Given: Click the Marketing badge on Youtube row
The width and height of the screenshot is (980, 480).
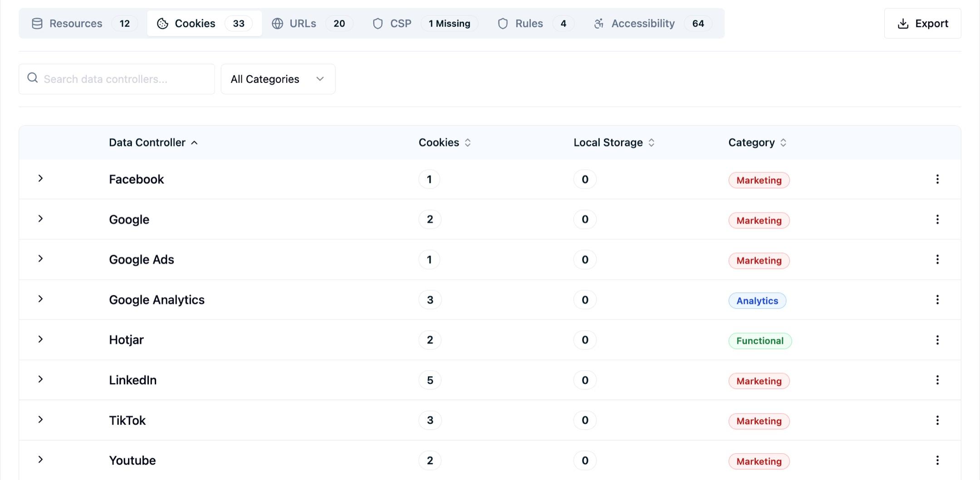Looking at the screenshot, I should tap(759, 461).
